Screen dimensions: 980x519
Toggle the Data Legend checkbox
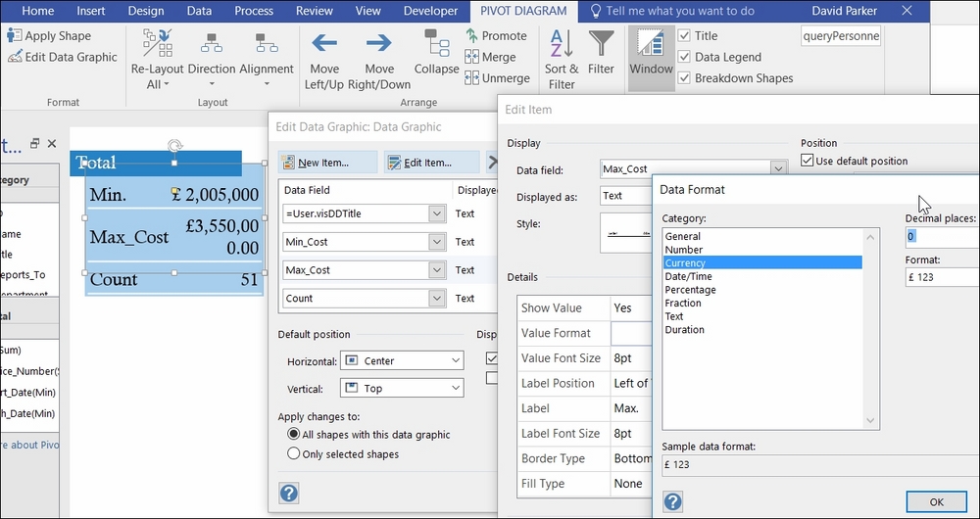pos(684,57)
